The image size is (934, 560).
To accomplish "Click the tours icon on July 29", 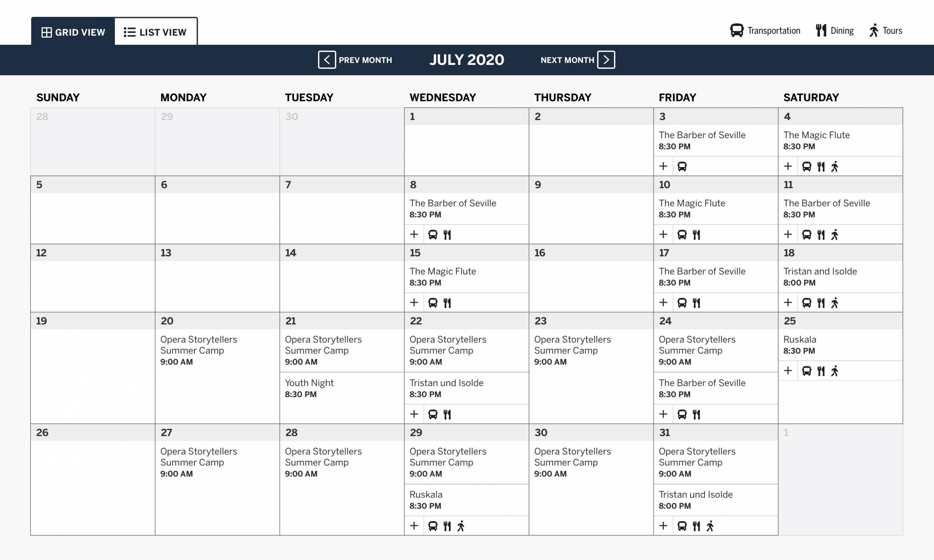I will click(x=461, y=526).
